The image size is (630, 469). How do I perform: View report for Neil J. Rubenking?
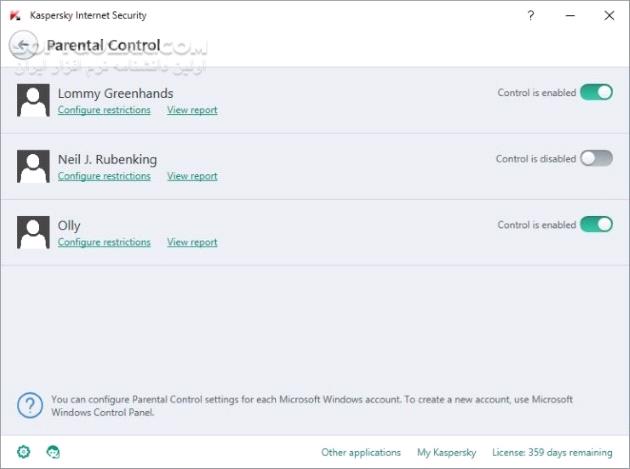(192, 176)
